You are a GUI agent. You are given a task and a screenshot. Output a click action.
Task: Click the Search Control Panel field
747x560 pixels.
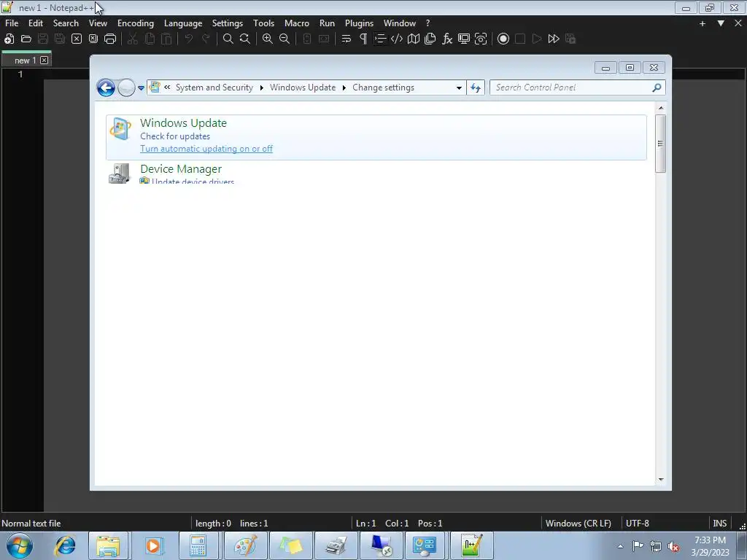click(x=577, y=87)
